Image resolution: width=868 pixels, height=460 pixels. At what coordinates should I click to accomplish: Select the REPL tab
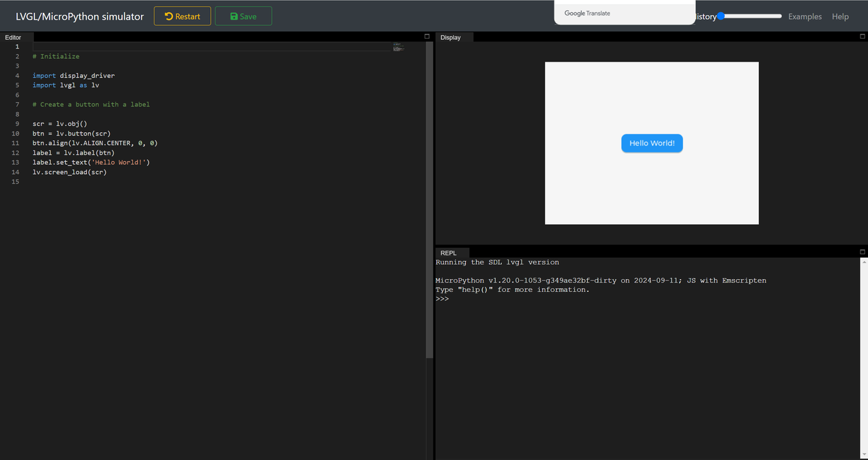448,253
